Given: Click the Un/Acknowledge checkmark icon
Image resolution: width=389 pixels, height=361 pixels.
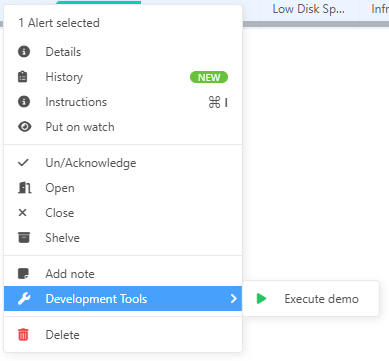Looking at the screenshot, I should [x=23, y=162].
